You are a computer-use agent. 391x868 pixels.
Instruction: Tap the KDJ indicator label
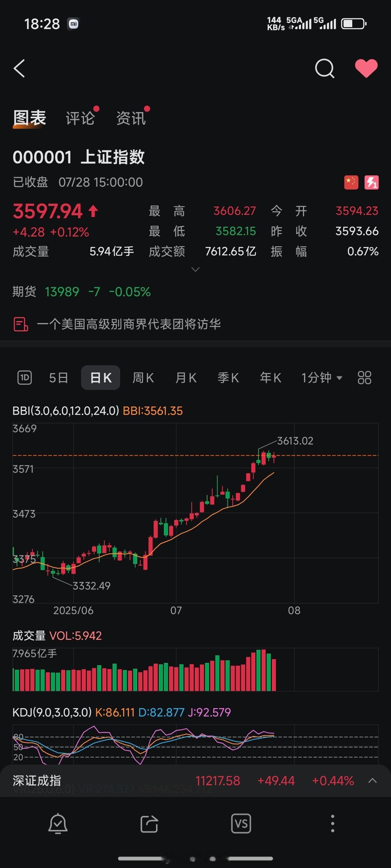(x=122, y=712)
